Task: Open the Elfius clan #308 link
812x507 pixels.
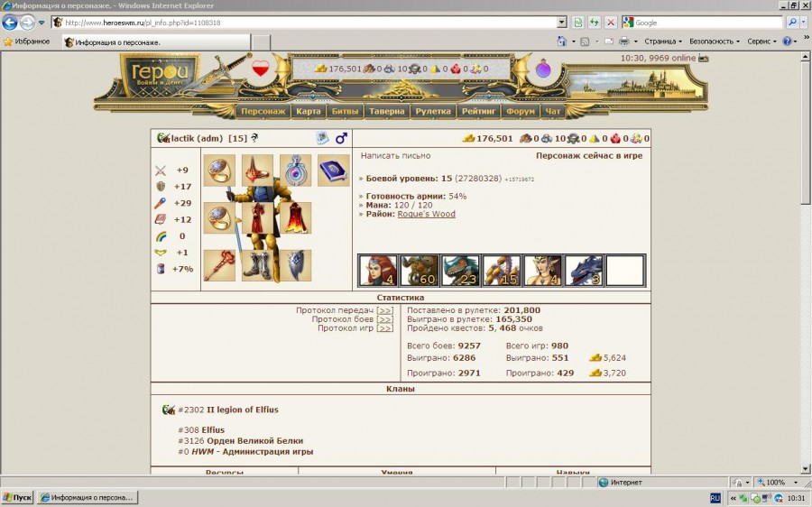Action: coord(213,429)
